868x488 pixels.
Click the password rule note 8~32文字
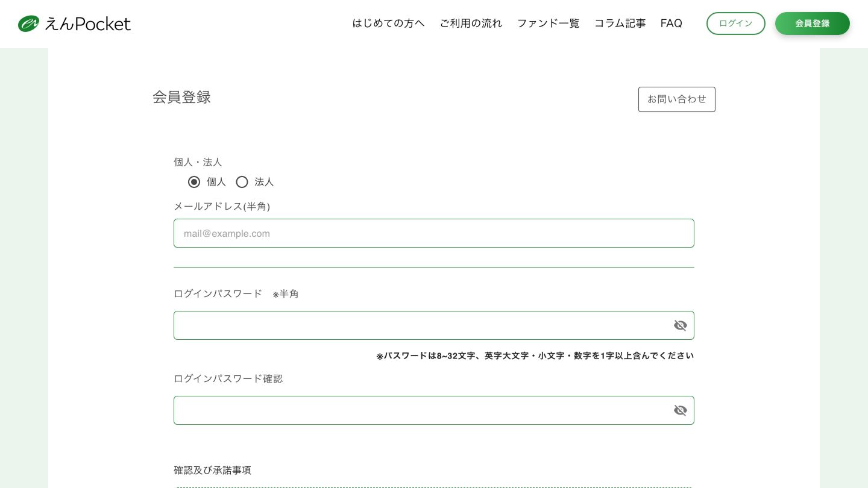535,355
